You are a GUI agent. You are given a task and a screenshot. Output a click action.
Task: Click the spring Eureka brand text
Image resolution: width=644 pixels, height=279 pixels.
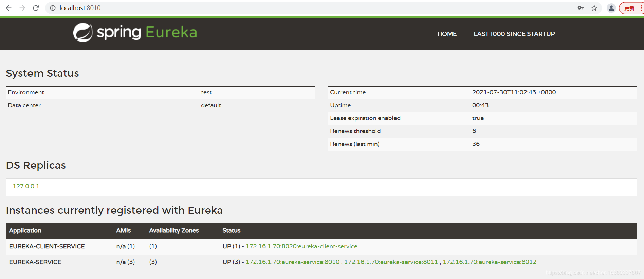(x=147, y=33)
